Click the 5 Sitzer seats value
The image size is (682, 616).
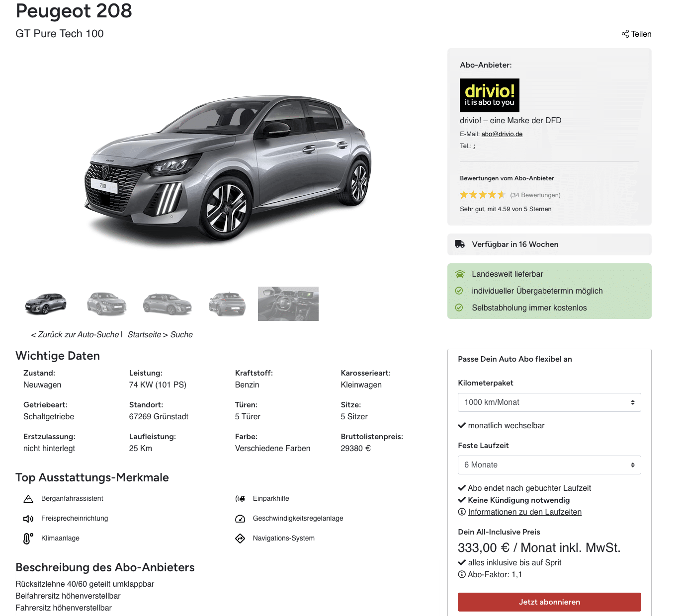pyautogui.click(x=354, y=417)
